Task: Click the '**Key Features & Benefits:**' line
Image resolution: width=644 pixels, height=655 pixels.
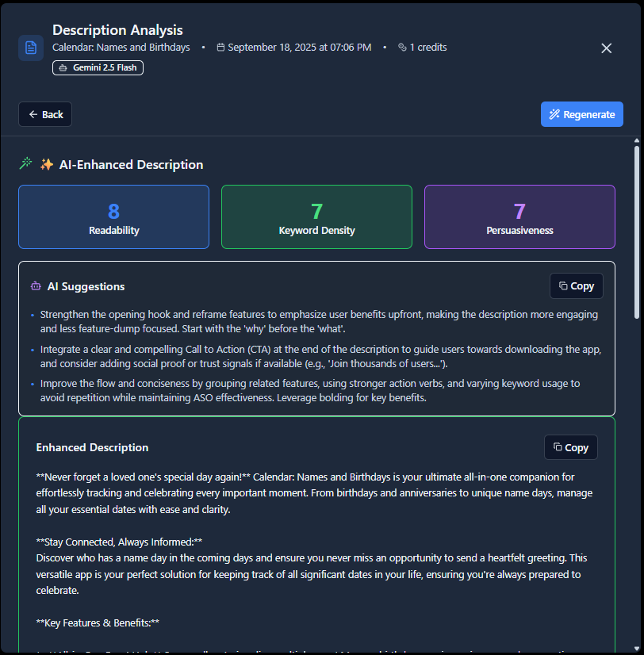Action: click(x=98, y=623)
